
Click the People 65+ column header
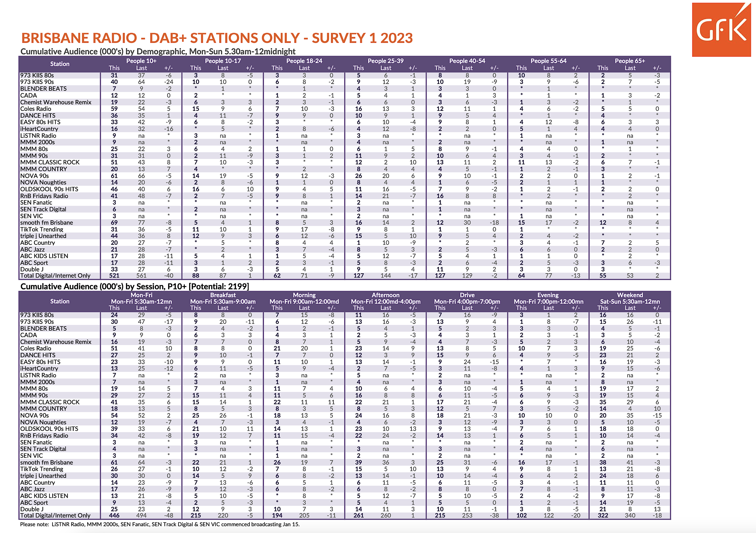pyautogui.click(x=630, y=61)
